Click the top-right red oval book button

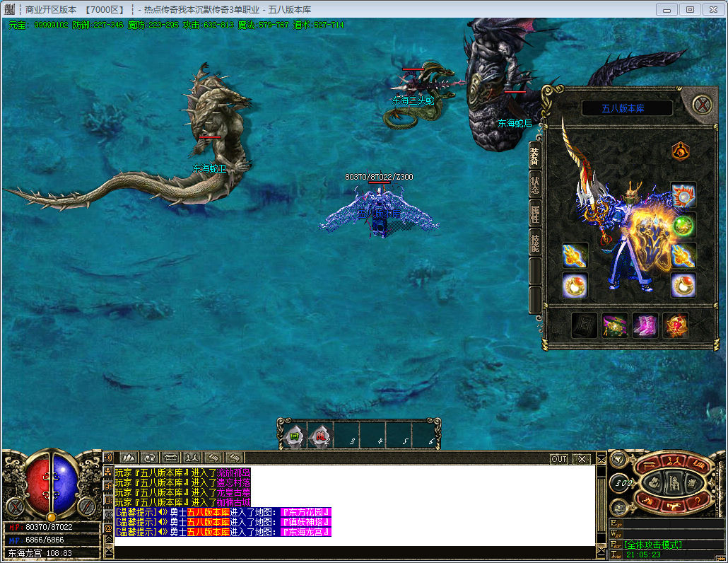coord(697,465)
